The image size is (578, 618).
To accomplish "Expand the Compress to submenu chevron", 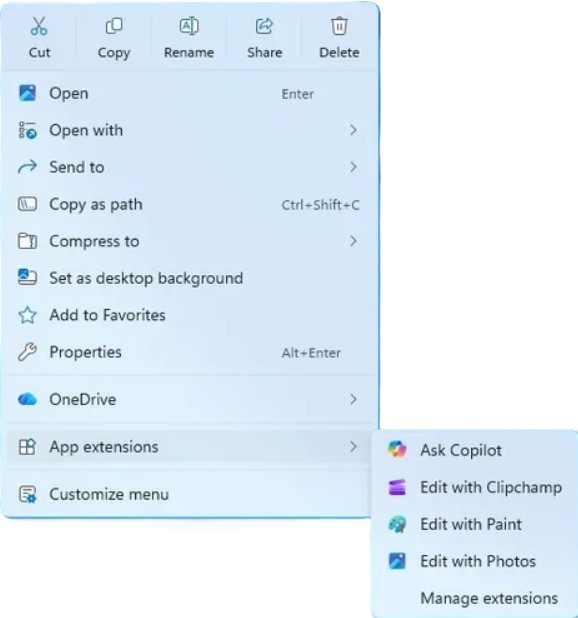I will coord(353,241).
